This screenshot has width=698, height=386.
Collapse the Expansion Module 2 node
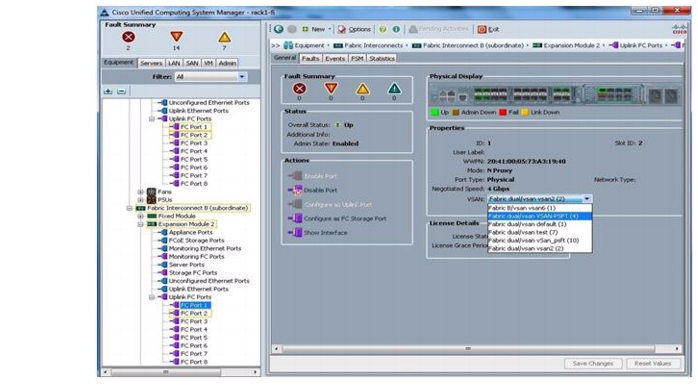click(141, 224)
